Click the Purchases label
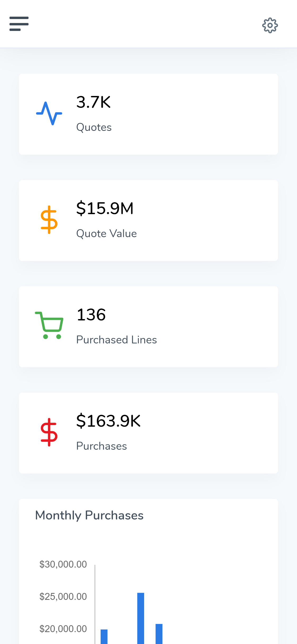 pyautogui.click(x=102, y=446)
